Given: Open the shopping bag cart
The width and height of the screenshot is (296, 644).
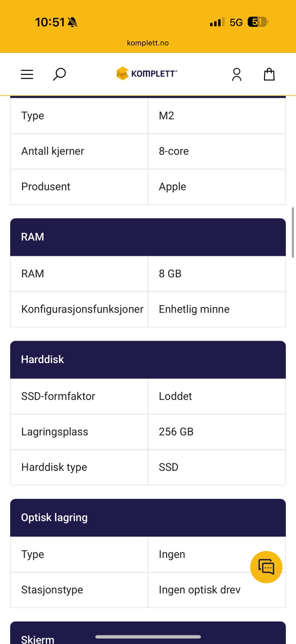Looking at the screenshot, I should pyautogui.click(x=269, y=74).
